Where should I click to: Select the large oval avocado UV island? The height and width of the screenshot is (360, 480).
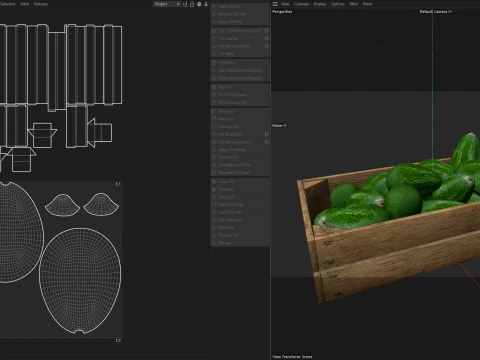(80, 281)
